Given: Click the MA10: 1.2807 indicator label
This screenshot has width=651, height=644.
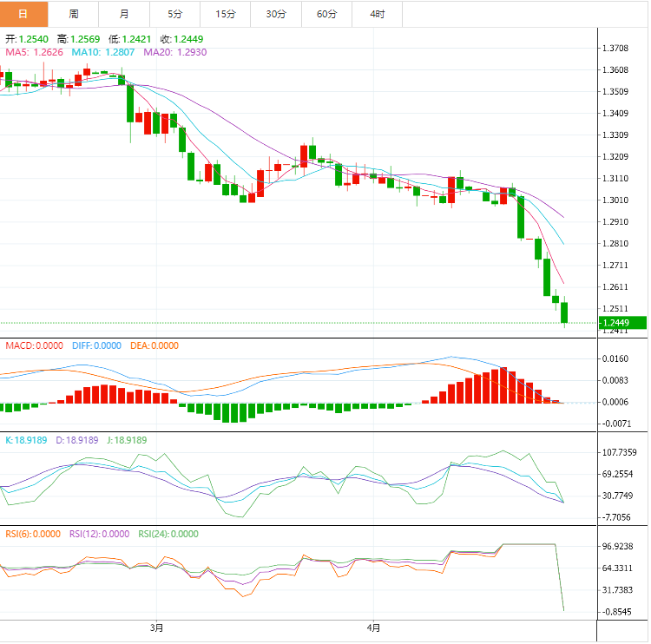Looking at the screenshot, I should point(103,52).
